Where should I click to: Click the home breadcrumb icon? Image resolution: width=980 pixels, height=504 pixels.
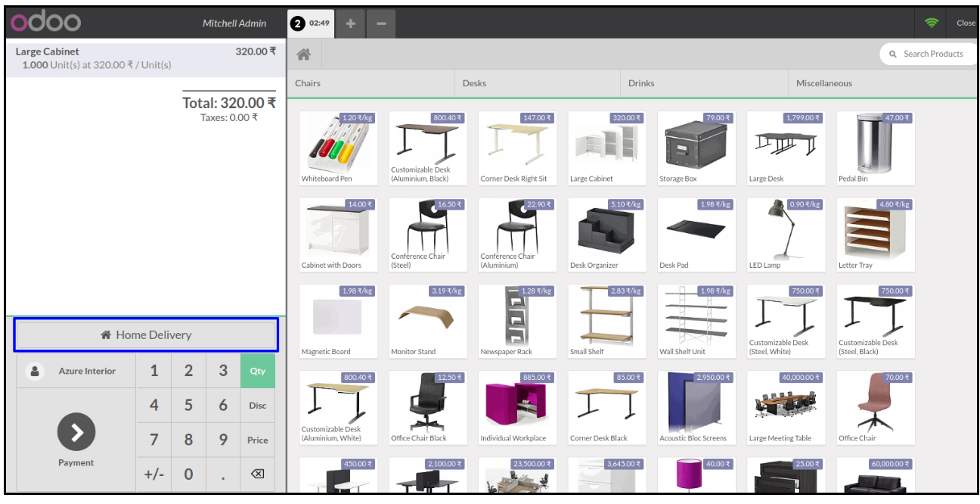tap(304, 54)
